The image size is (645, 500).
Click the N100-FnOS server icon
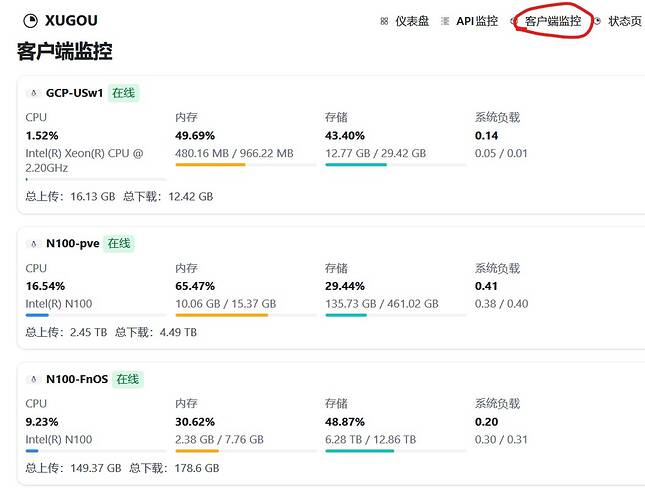34,379
